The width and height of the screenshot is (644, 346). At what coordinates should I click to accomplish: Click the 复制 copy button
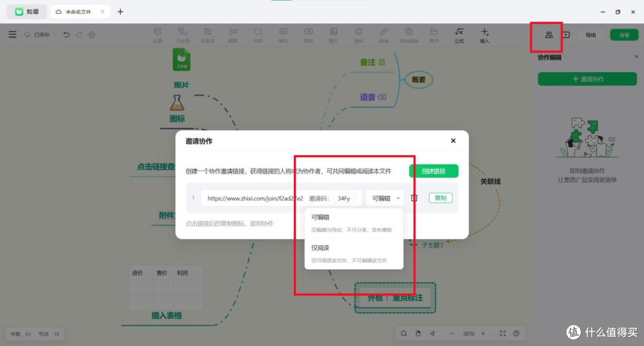[441, 198]
